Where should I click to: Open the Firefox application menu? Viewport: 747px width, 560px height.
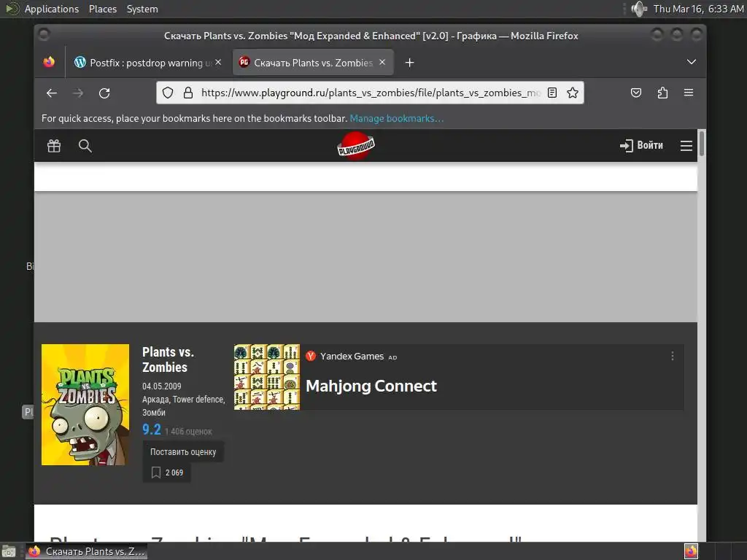689,93
